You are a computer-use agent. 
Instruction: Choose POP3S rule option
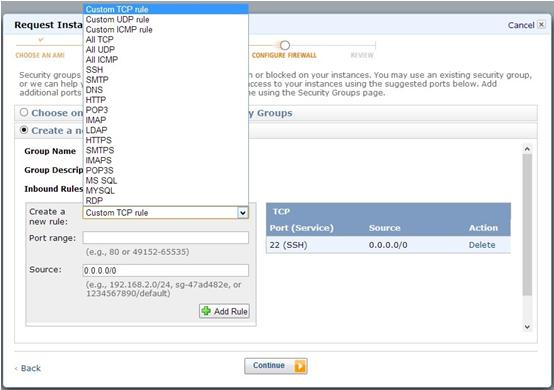[166, 170]
